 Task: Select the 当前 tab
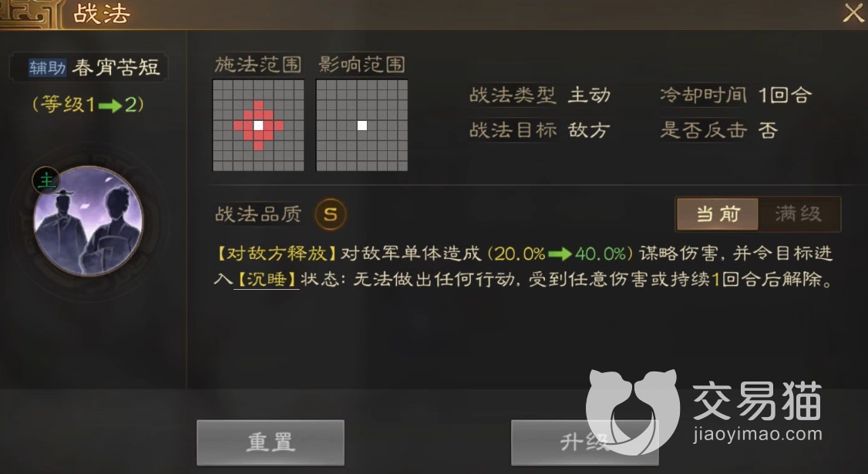[718, 213]
